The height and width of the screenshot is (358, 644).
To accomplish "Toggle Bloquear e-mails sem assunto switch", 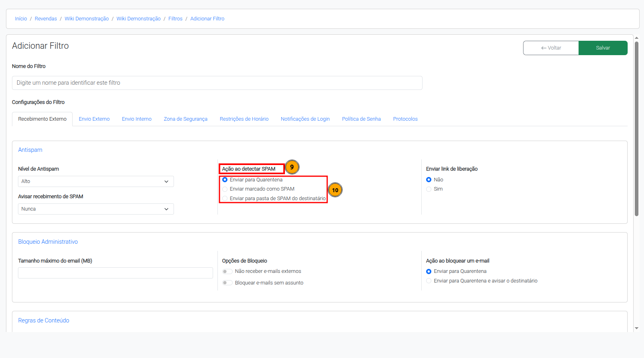I will pyautogui.click(x=227, y=283).
